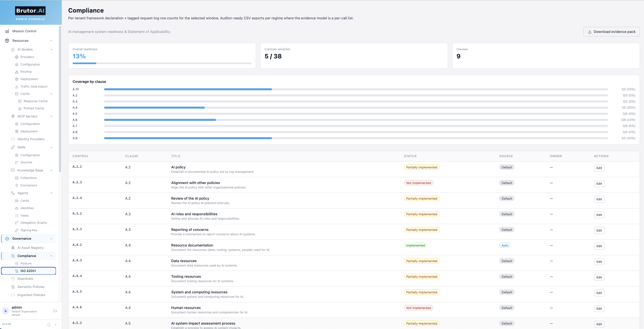Click the Knowledge Base book icon
Screen dimensions: 644x329
[13, 170]
